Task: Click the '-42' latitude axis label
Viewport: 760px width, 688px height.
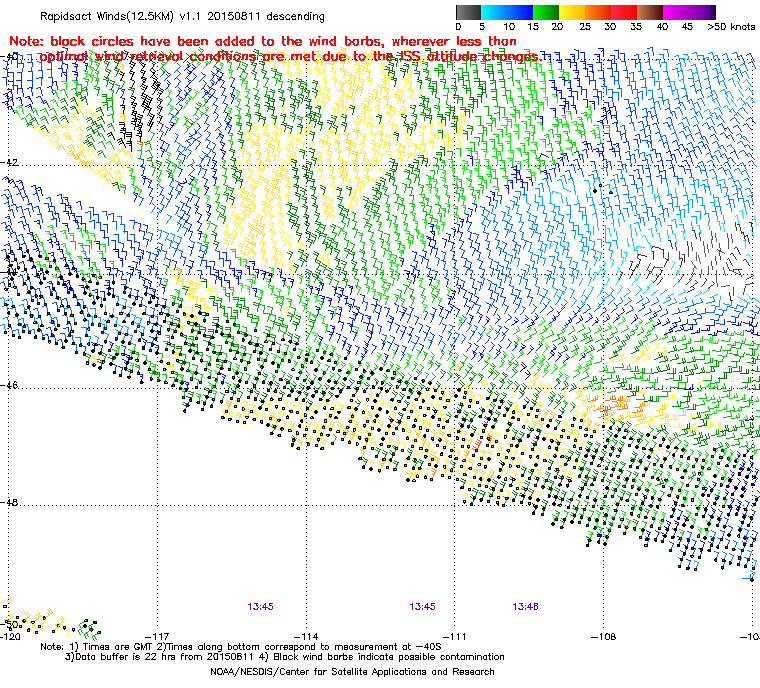Action: click(x=9, y=162)
